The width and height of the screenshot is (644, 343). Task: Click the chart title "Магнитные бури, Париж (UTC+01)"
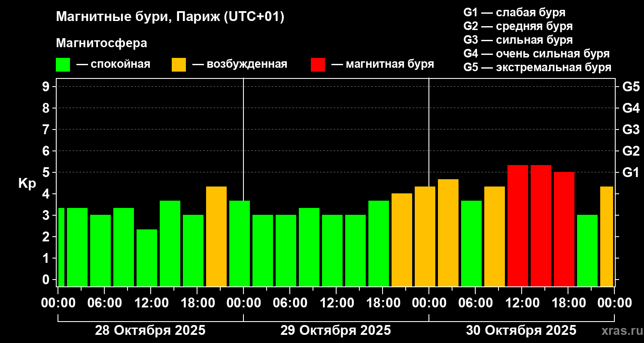170,17
